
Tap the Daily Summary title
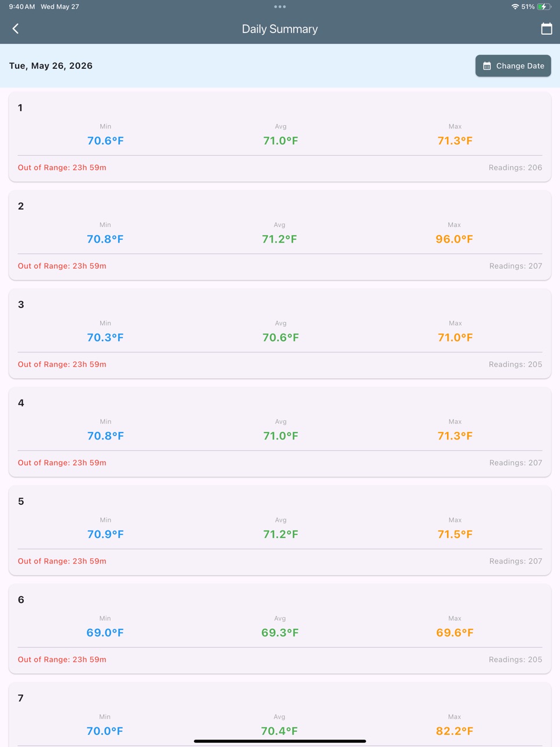pos(280,29)
